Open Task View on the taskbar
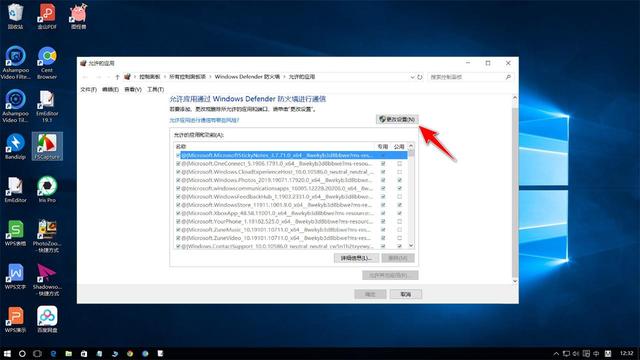The image size is (640, 360). point(38,353)
